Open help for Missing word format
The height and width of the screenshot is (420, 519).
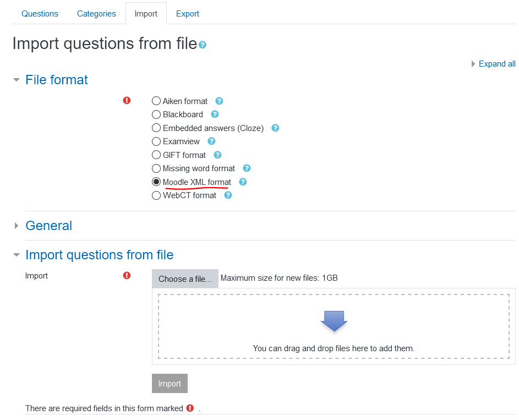[x=247, y=168]
